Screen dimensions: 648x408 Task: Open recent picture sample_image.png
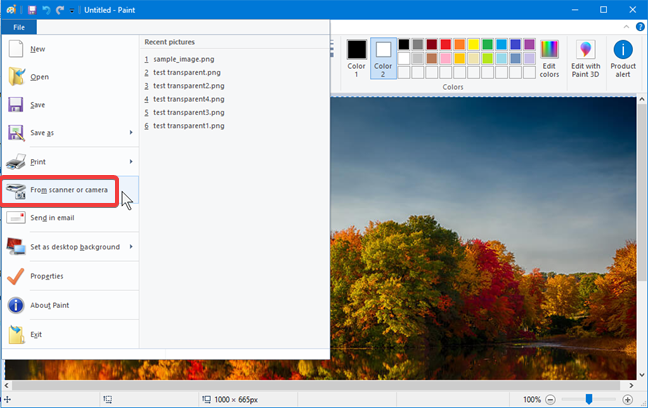(x=183, y=59)
